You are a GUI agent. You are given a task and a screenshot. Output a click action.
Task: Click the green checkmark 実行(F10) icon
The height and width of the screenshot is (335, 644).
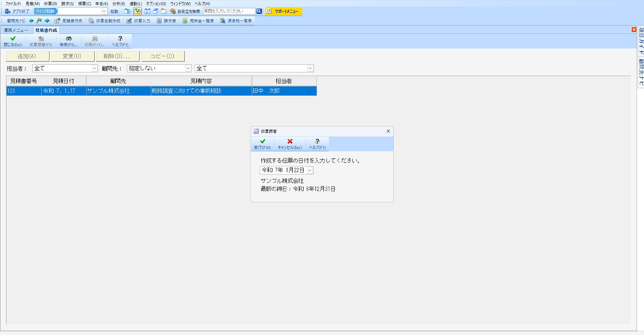pos(262,144)
